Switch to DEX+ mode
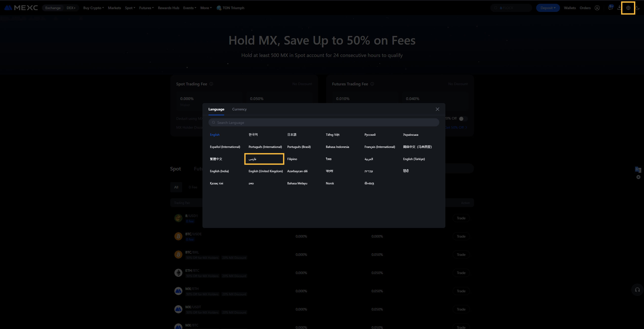The width and height of the screenshot is (644, 329). click(71, 8)
